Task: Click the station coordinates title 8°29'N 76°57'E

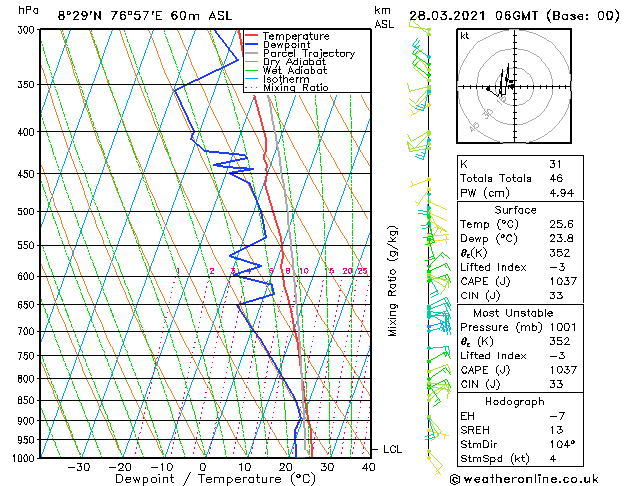Action: [x=110, y=16]
